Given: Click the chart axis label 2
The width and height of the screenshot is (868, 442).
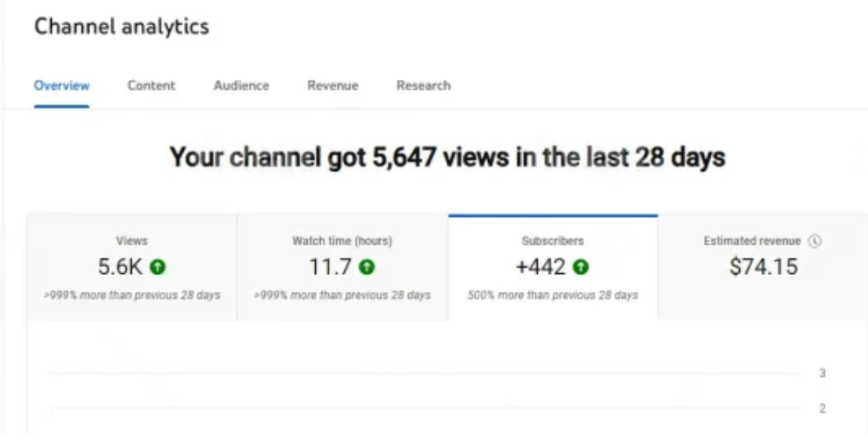Looking at the screenshot, I should 822,409.
